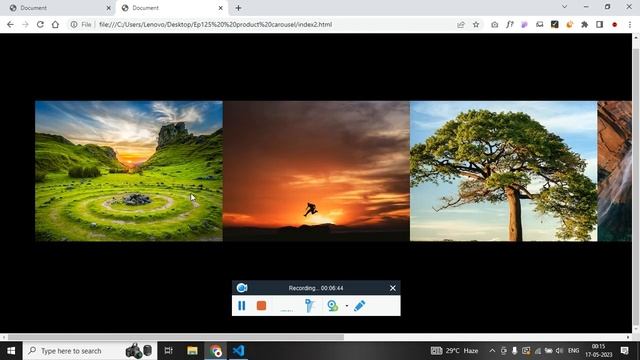Viewport: 640px width, 360px height.
Task: Switch to Chrome in taskbar
Action: tap(216, 351)
